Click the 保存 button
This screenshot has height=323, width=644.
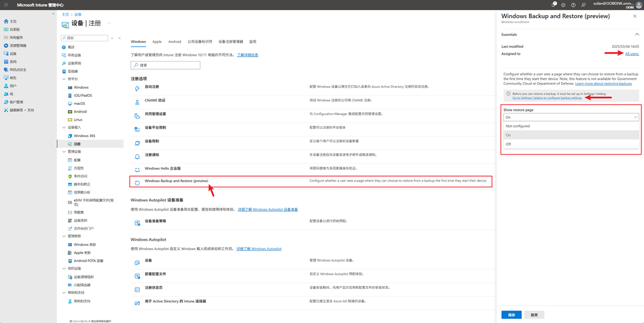pyautogui.click(x=511, y=315)
